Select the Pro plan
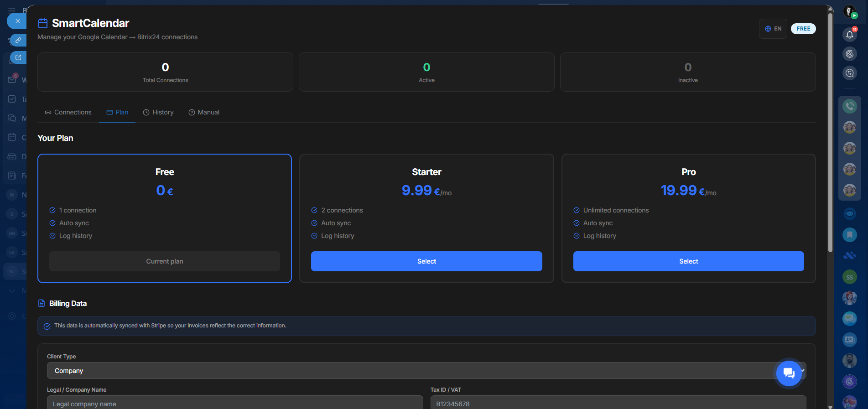The image size is (868, 409). pyautogui.click(x=688, y=261)
